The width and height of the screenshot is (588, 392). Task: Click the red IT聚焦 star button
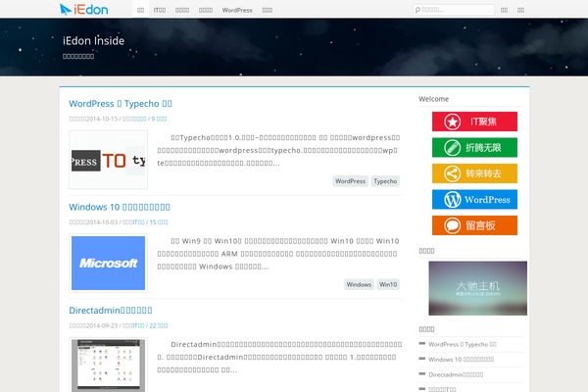[474, 122]
